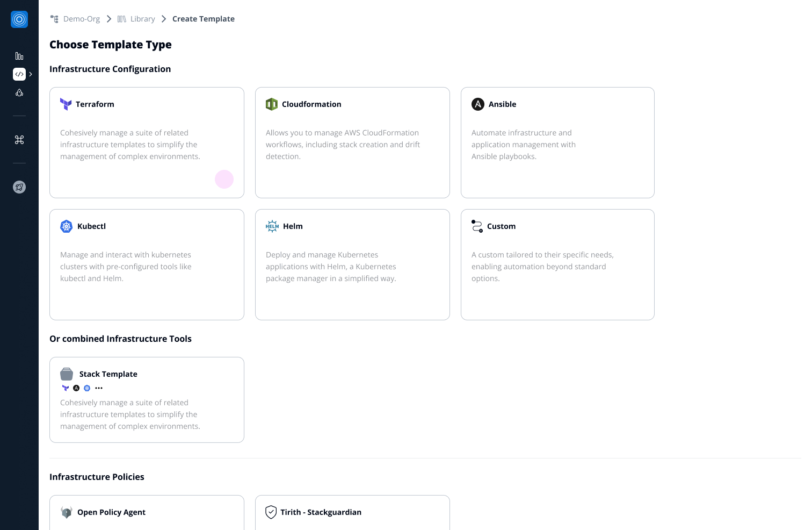Screen dimensions: 812x530
Task: Select the Tirith - Stackguardian policy card
Action: point(352,512)
